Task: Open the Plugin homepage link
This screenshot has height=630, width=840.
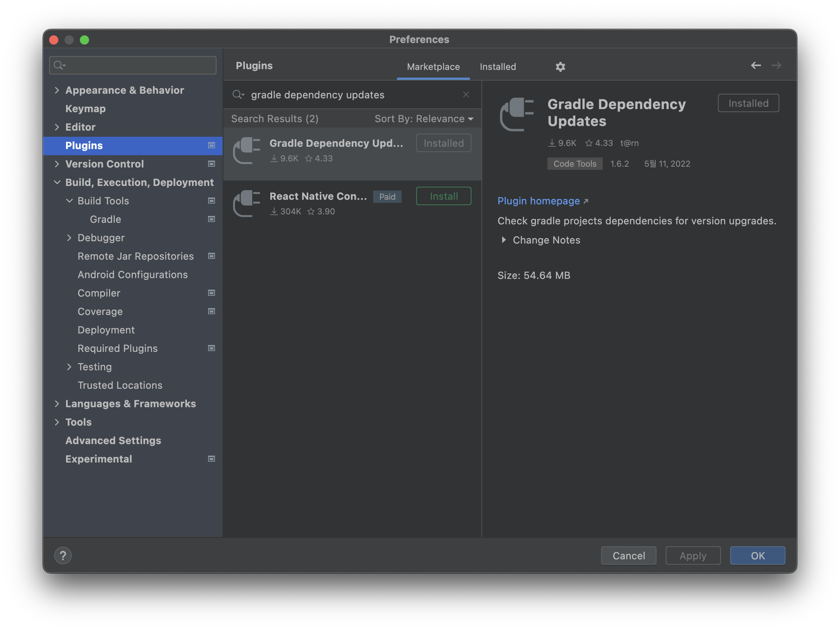Action: [x=539, y=201]
